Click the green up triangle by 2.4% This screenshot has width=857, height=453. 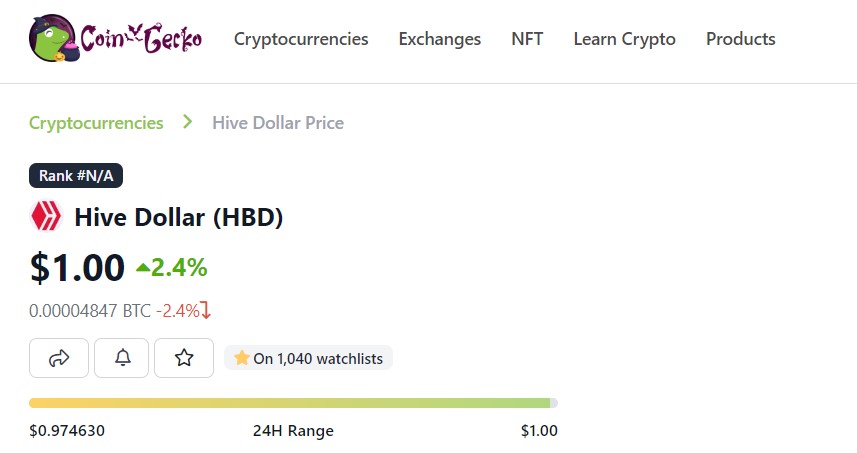click(x=143, y=268)
